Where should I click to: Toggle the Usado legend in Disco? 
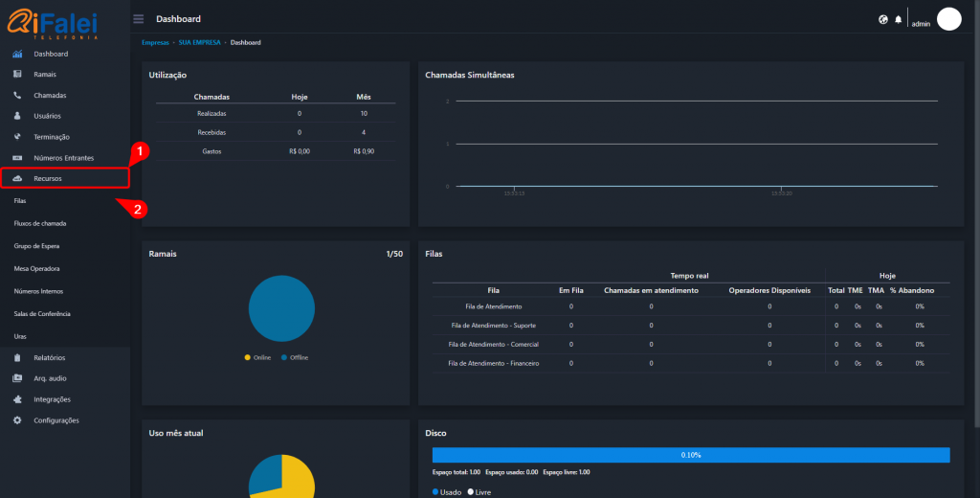click(x=446, y=491)
